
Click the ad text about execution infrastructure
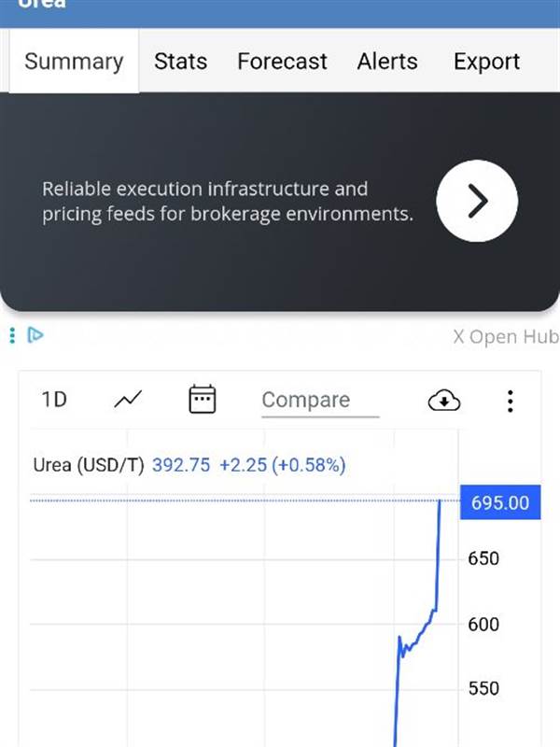point(227,201)
